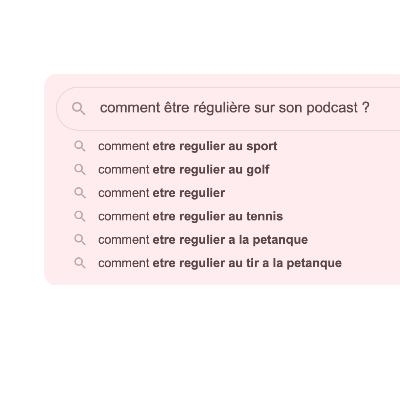
Task: Select suggestion 'comment etre regulier au sport'
Action: (188, 146)
